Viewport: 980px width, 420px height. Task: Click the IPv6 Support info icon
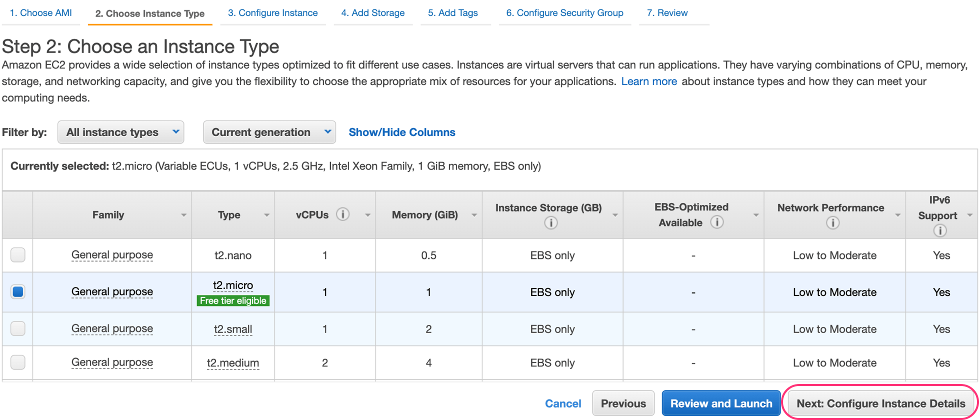point(939,230)
